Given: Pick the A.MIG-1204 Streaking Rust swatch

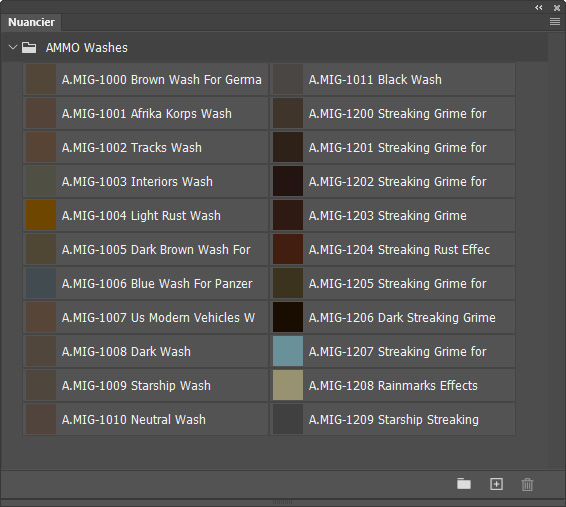Looking at the screenshot, I should pos(288,249).
